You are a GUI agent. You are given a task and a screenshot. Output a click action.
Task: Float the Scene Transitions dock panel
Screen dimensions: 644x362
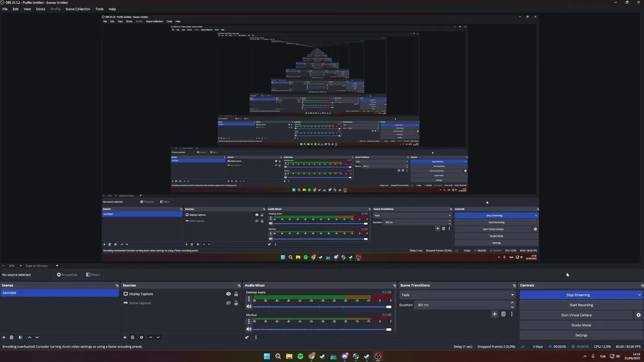(514, 286)
